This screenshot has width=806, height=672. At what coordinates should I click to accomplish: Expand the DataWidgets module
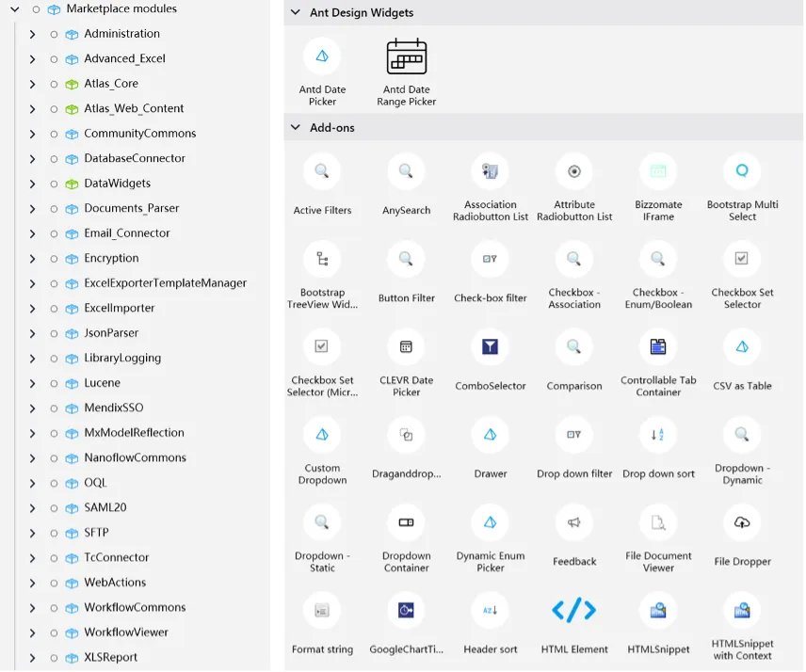[32, 184]
